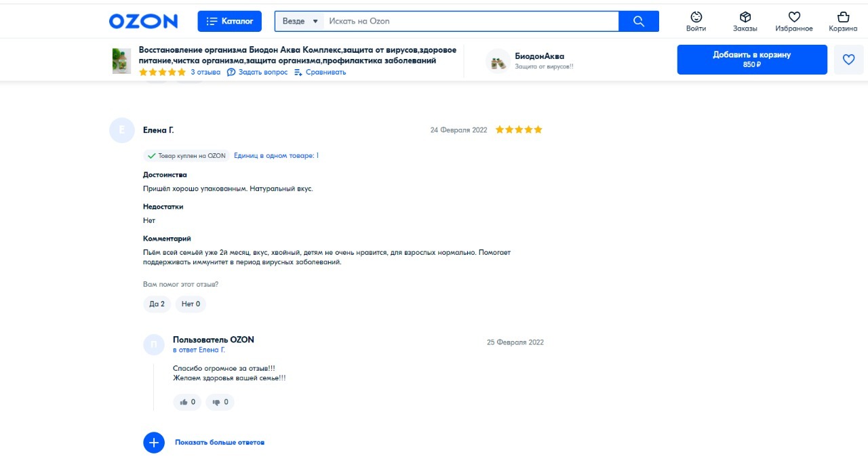868x465 pixels.
Task: Click thumbs up on Ozon user reply
Action: point(188,402)
